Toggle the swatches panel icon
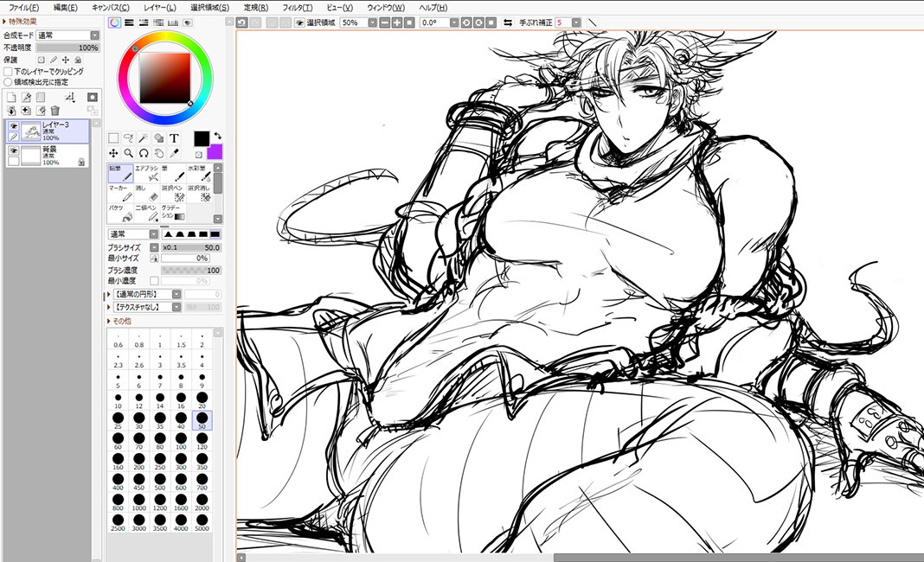 173,22
